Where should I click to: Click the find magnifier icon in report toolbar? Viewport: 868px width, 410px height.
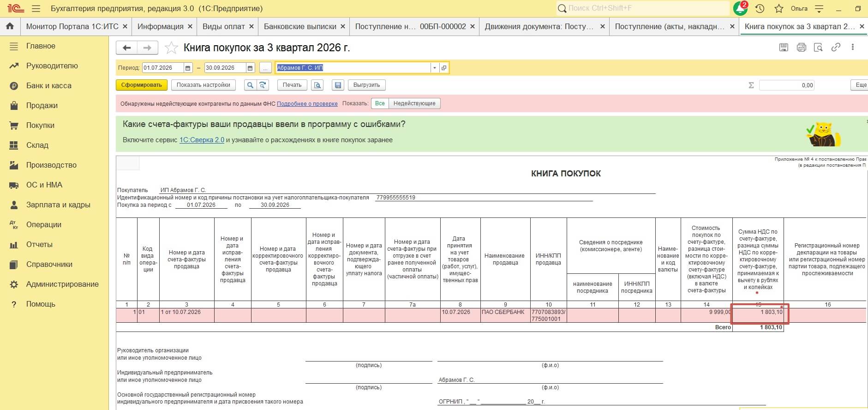[x=250, y=85]
